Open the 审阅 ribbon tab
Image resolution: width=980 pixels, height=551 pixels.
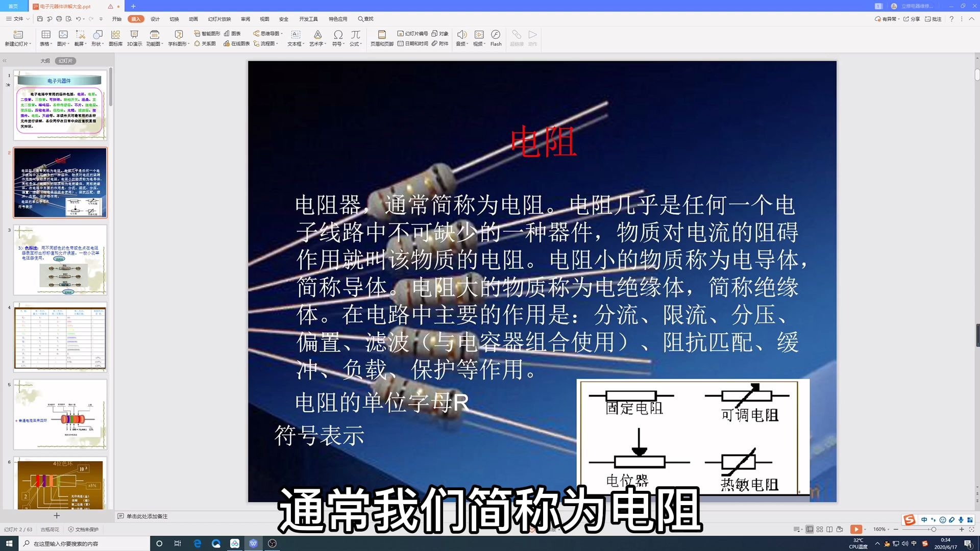point(246,19)
